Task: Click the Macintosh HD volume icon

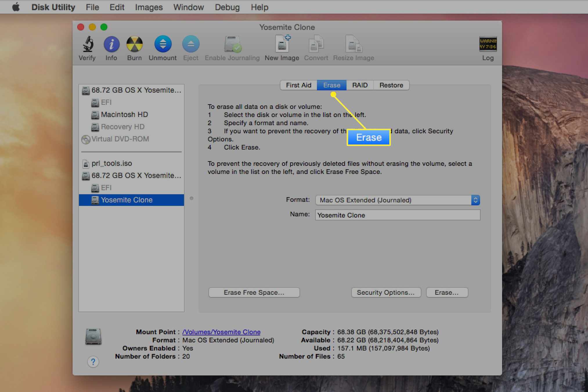Action: click(x=95, y=115)
